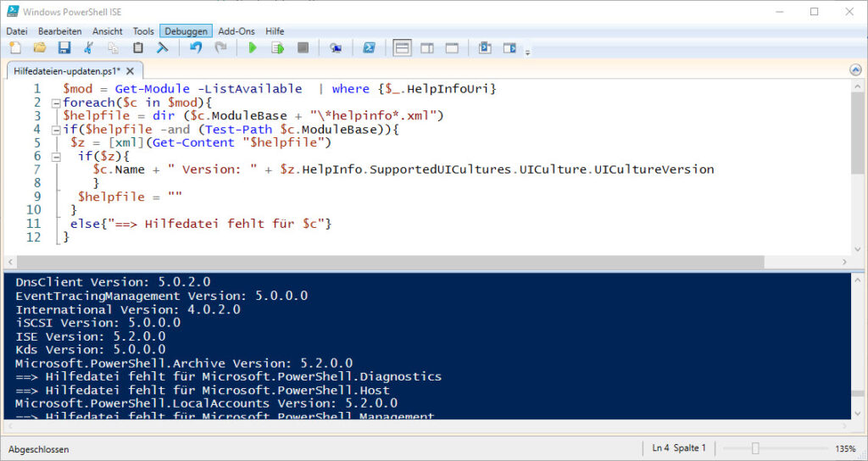868x461 pixels.
Task: Open the Debuggen menu
Action: coord(186,31)
